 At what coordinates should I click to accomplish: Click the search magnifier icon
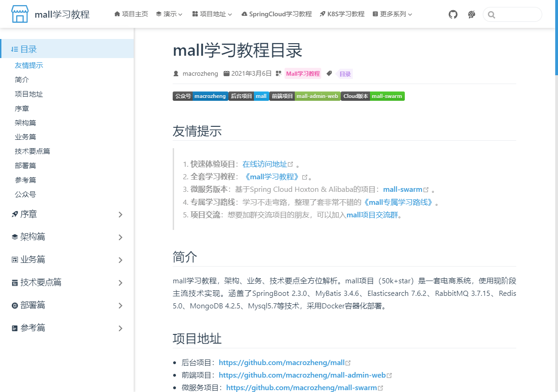coord(492,15)
